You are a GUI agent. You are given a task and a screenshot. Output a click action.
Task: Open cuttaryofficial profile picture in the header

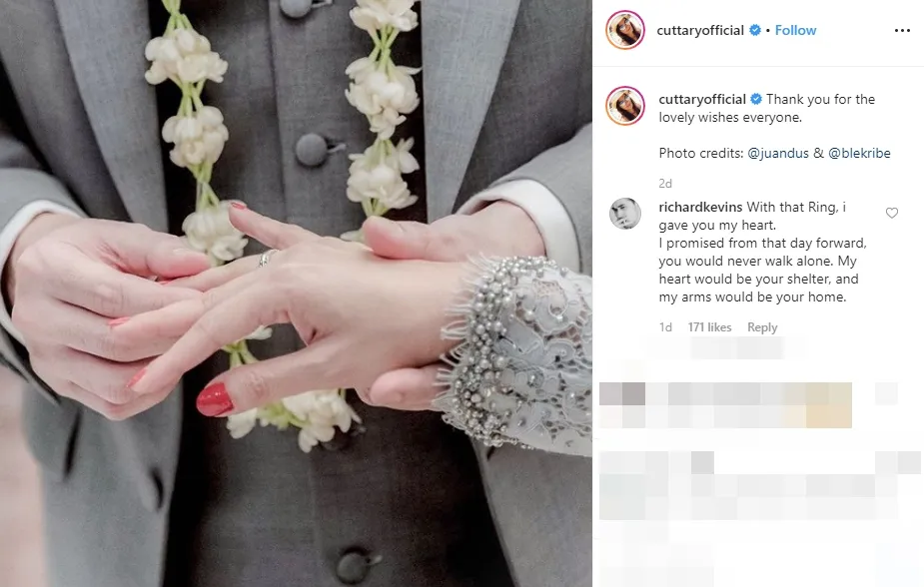[x=624, y=30]
